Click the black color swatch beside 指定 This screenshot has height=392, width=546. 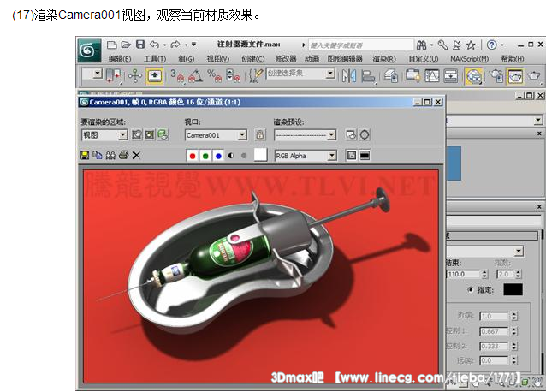click(x=513, y=289)
